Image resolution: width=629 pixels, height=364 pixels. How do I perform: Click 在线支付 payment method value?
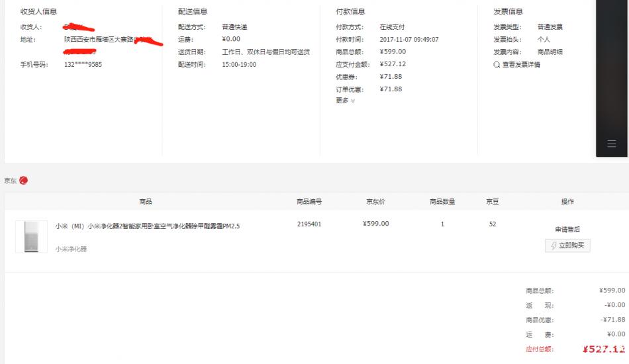(x=392, y=27)
